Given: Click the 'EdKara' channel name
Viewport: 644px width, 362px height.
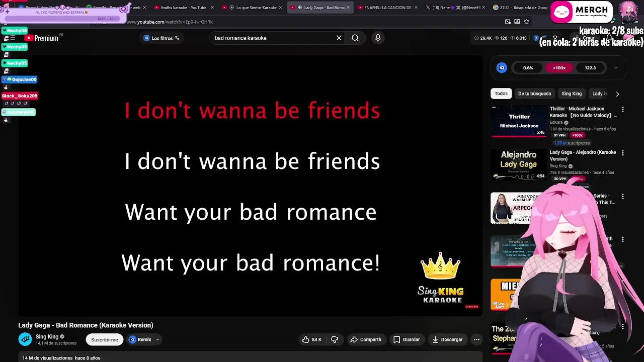Looking at the screenshot, I should 556,123.
